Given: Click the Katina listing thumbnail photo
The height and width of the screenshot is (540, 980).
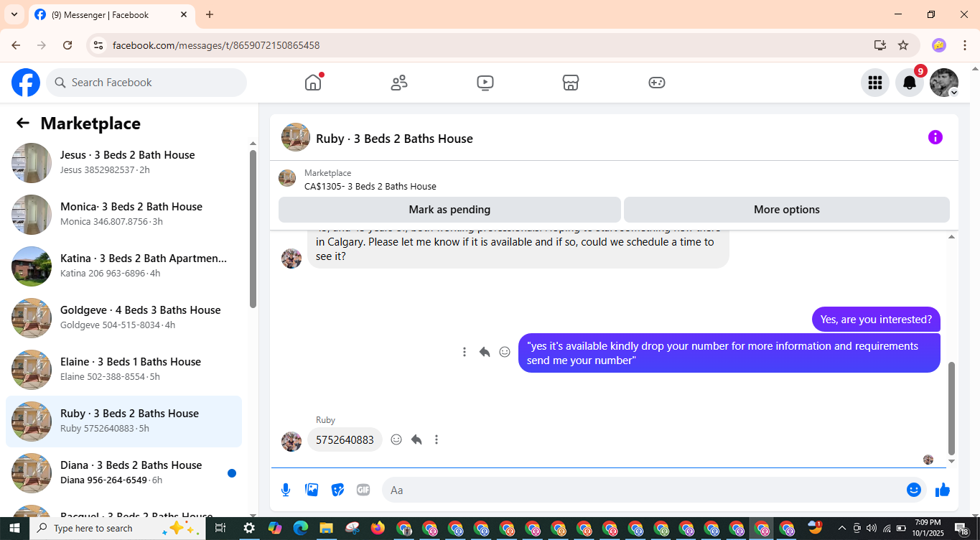Looking at the screenshot, I should pos(32,266).
